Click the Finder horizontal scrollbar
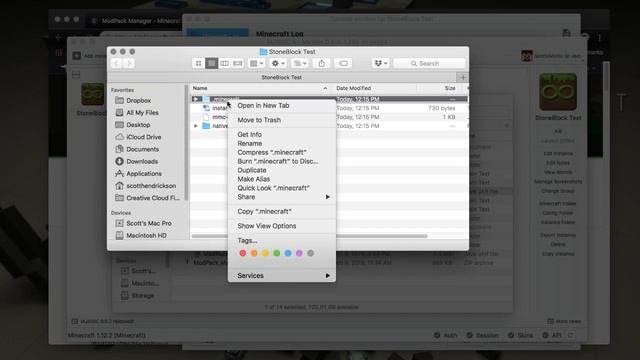 (x=309, y=236)
